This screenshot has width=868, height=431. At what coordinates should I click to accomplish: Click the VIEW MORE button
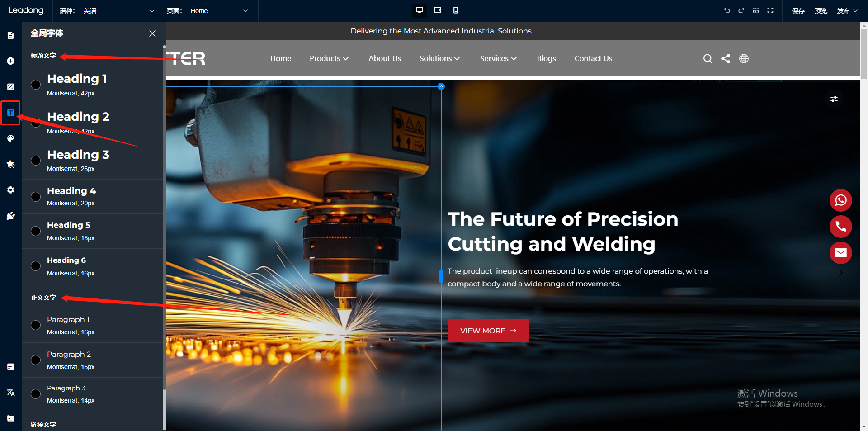[488, 331]
